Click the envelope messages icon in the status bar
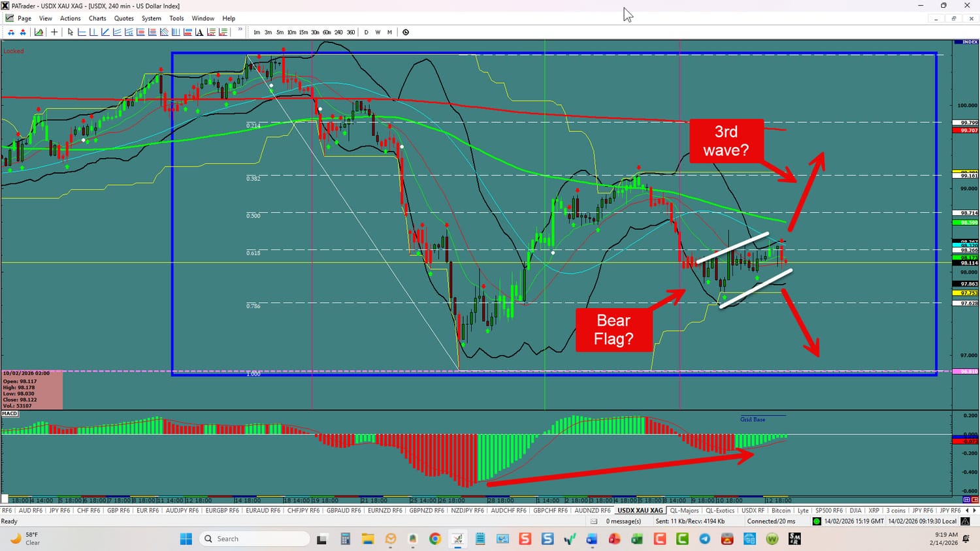The image size is (980, 551). click(594, 522)
